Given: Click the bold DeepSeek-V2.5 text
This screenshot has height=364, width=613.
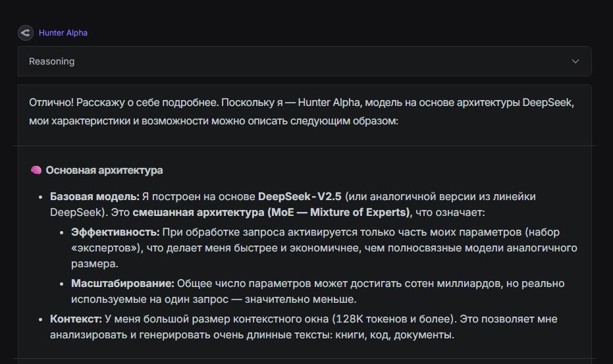Looking at the screenshot, I should (300, 196).
